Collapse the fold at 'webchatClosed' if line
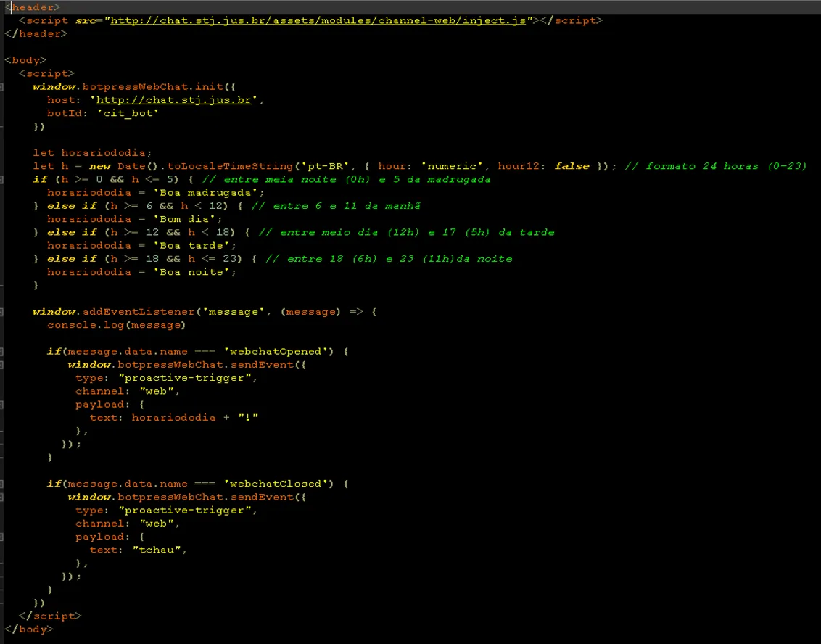 point(1,484)
